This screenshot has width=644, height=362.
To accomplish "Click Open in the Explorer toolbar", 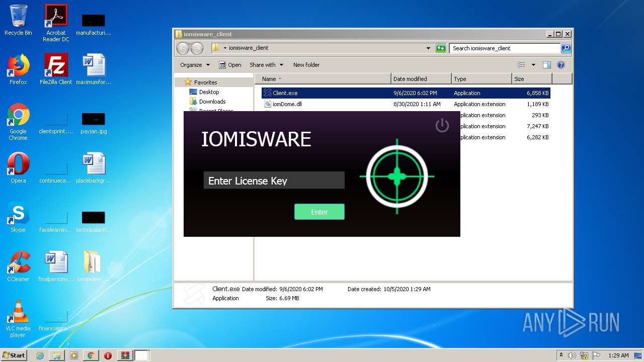I will click(x=230, y=65).
